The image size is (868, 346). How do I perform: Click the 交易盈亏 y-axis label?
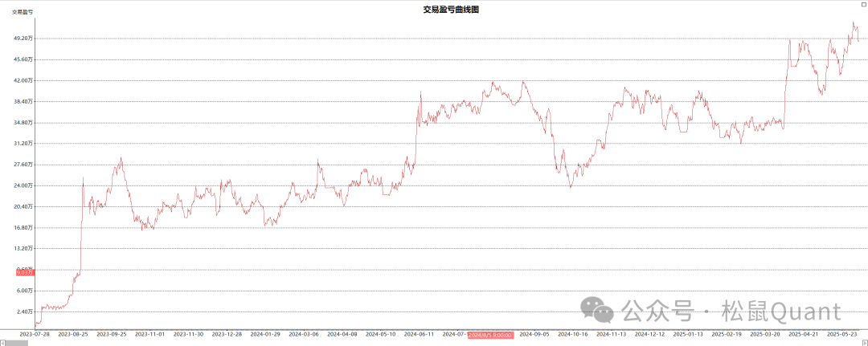22,12
